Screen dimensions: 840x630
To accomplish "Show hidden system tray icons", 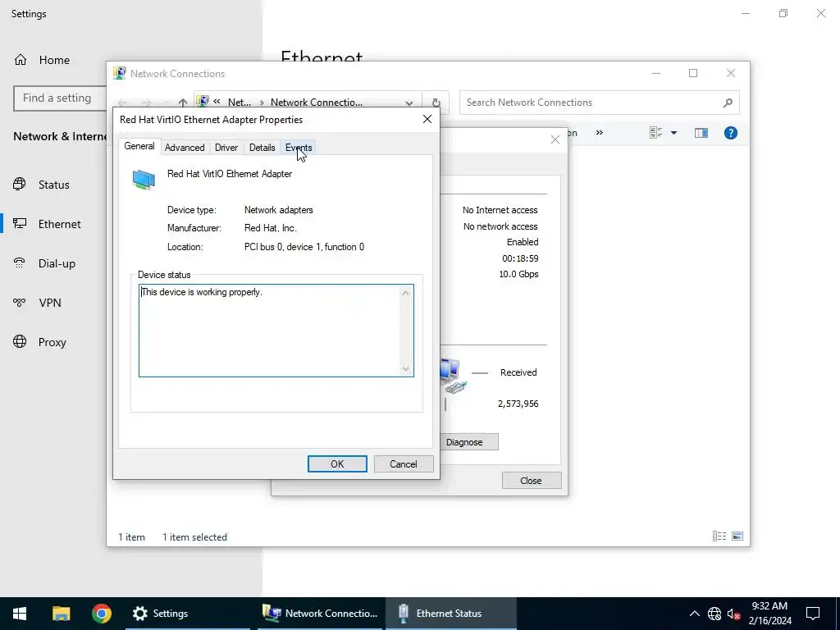I will (x=694, y=614).
